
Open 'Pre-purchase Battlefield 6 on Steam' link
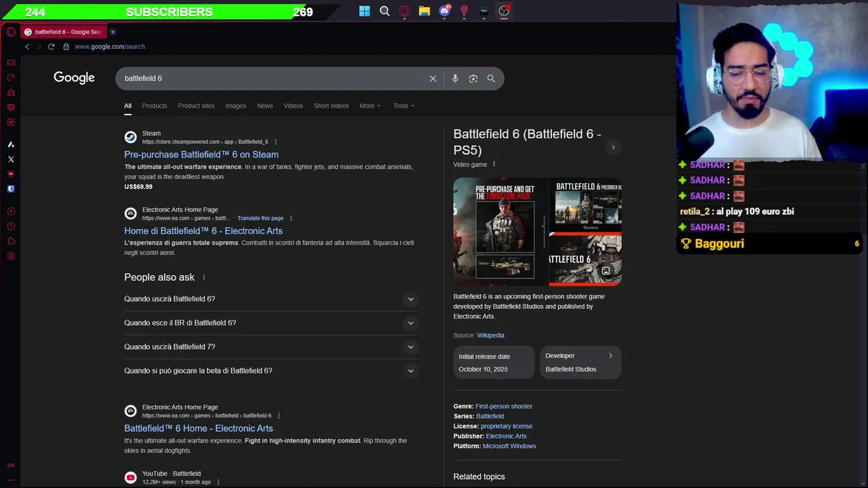(x=201, y=155)
